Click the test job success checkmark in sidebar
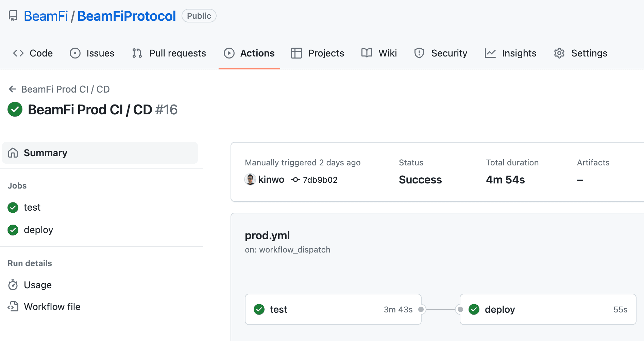 13,208
